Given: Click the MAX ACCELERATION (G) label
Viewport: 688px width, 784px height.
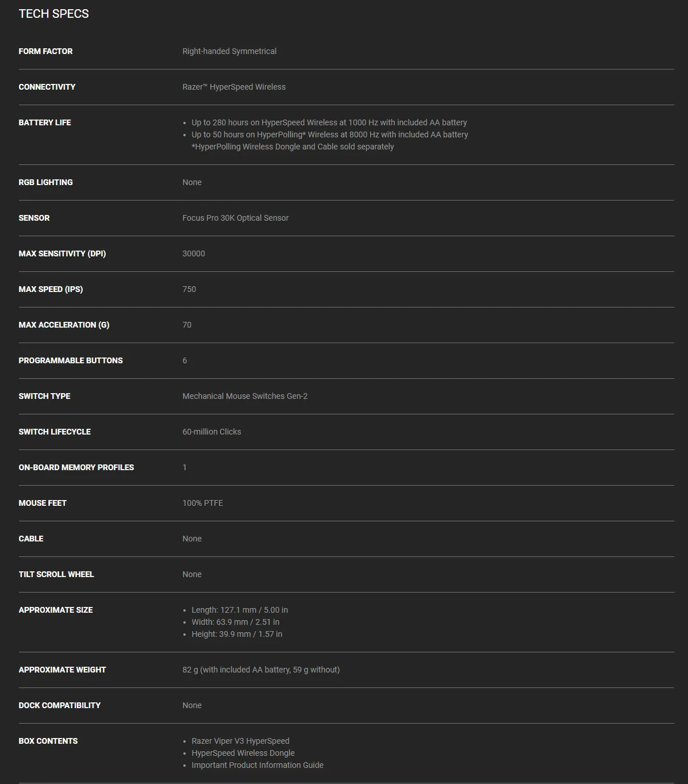Looking at the screenshot, I should pyautogui.click(x=64, y=325).
